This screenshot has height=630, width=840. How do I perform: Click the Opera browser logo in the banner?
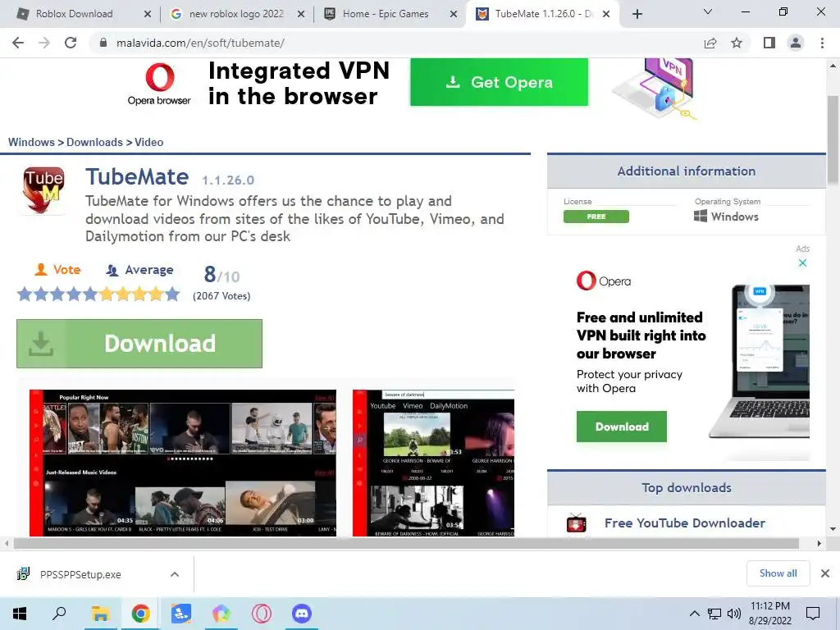point(159,84)
